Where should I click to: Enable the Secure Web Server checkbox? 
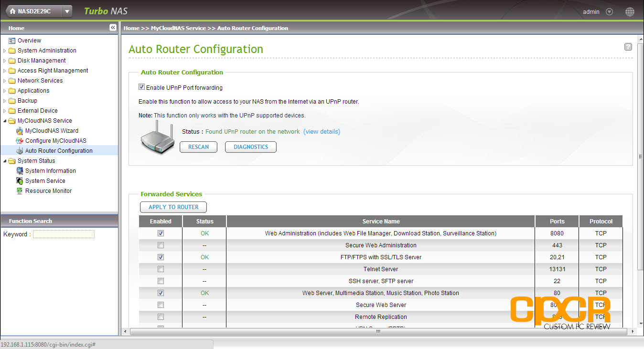(161, 305)
